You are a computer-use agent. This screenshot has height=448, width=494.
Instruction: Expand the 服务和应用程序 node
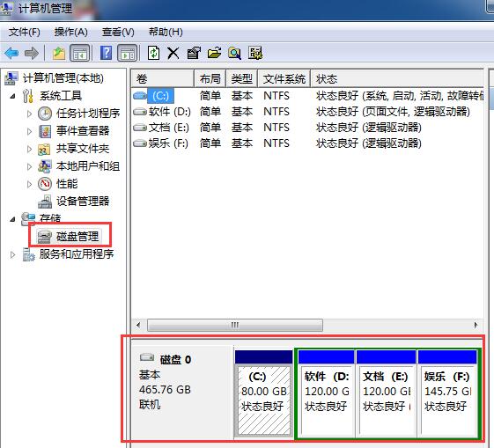point(12,254)
